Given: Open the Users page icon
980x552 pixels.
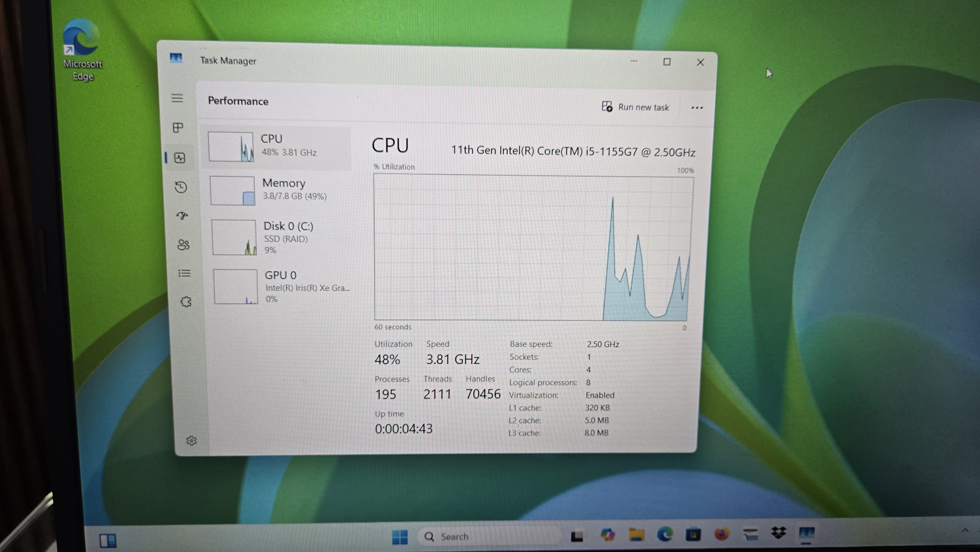Looking at the screenshot, I should (183, 244).
